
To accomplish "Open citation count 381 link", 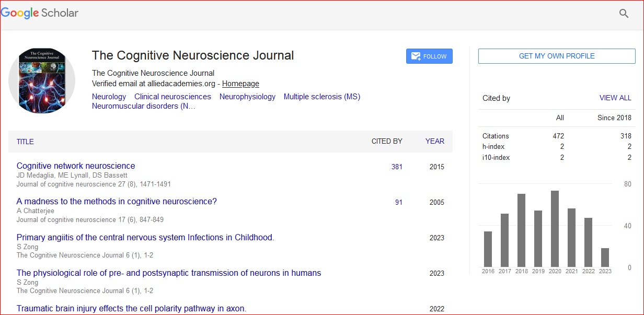I will [x=397, y=167].
